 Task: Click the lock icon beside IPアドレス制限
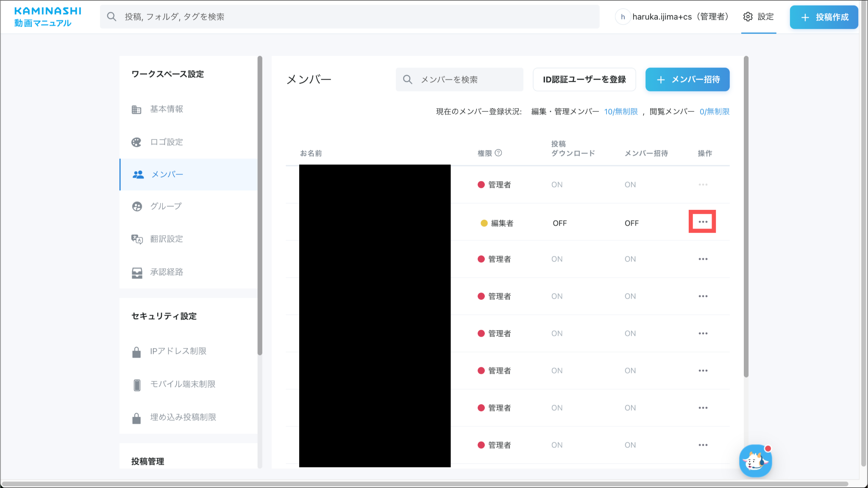click(136, 352)
